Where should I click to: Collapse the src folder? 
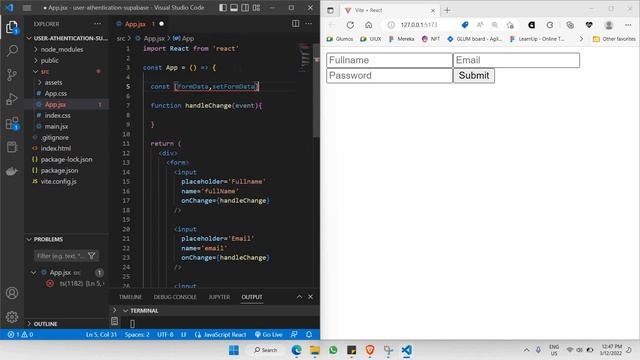[x=44, y=71]
